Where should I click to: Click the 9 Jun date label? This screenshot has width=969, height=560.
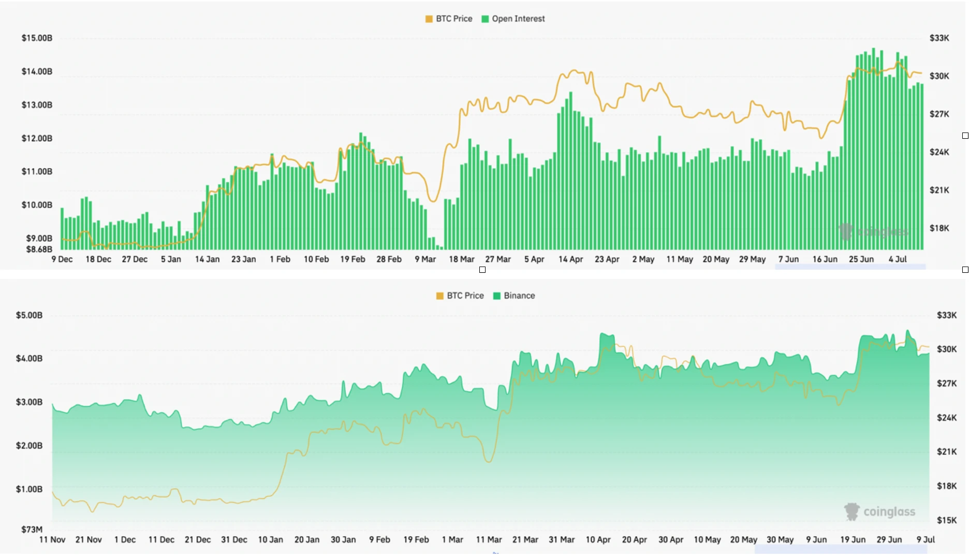816,540
